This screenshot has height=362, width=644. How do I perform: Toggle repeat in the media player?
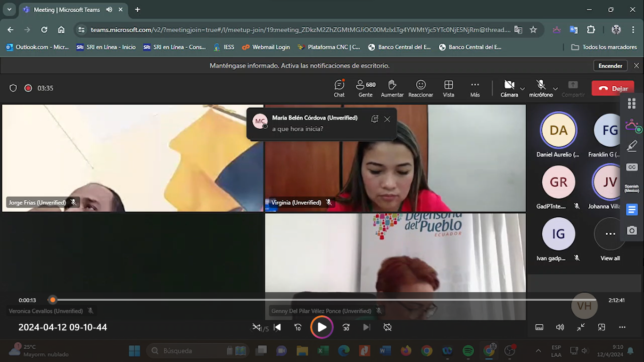tap(388, 327)
